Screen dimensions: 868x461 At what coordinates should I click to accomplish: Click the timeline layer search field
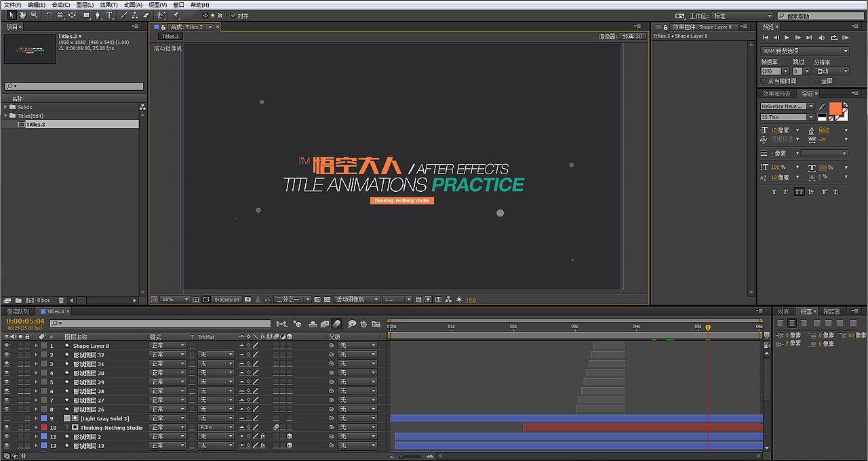tap(161, 324)
